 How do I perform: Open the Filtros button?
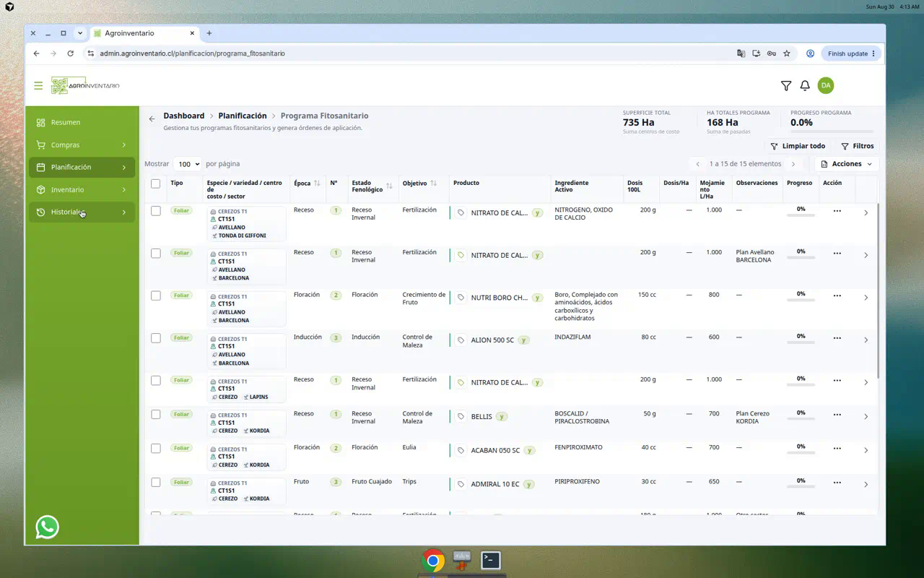click(x=857, y=146)
